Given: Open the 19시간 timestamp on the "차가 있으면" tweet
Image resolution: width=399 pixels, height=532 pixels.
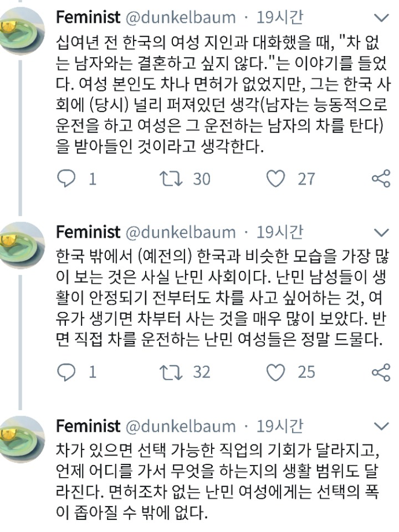Looking at the screenshot, I should (x=280, y=426).
